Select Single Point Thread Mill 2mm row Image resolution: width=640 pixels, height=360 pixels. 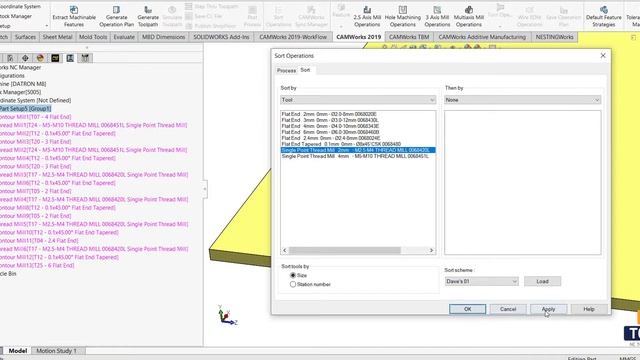pyautogui.click(x=358, y=150)
